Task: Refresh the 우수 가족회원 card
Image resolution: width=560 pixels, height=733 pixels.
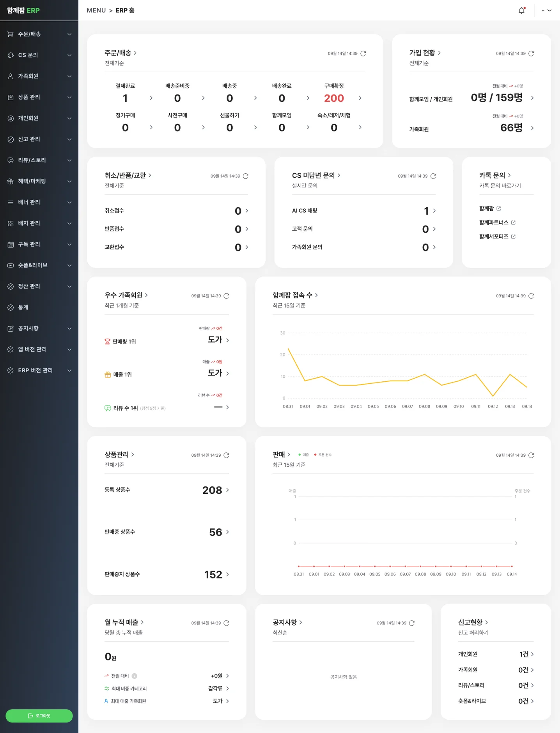Action: (x=226, y=296)
